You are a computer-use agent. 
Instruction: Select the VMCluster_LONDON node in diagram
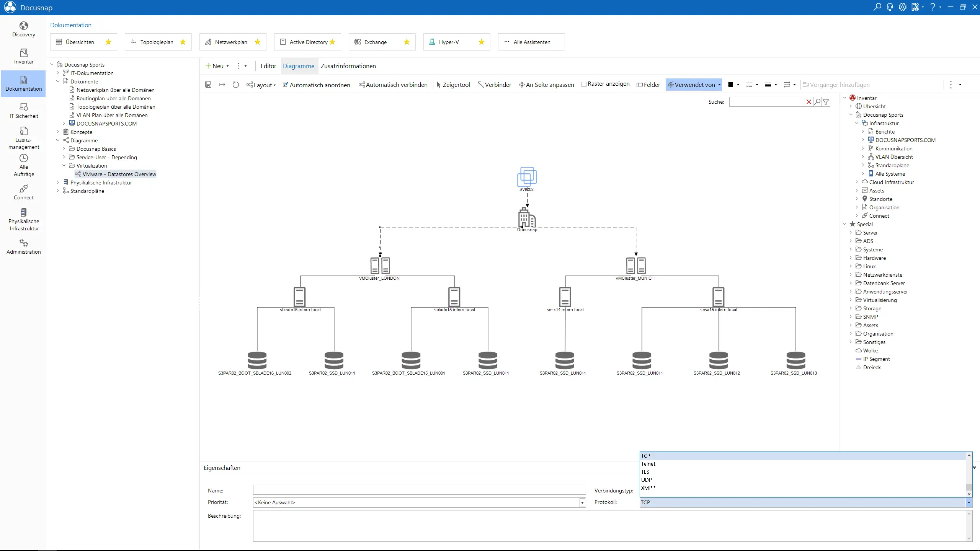pos(380,265)
